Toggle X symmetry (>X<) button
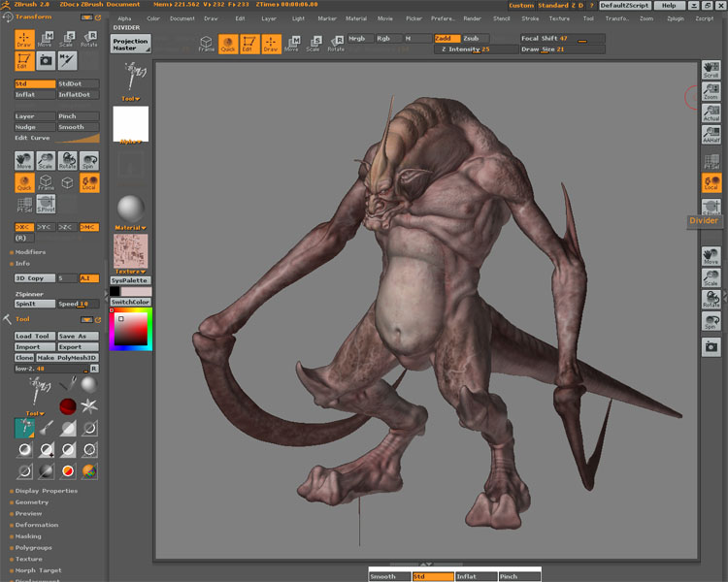 (24, 227)
